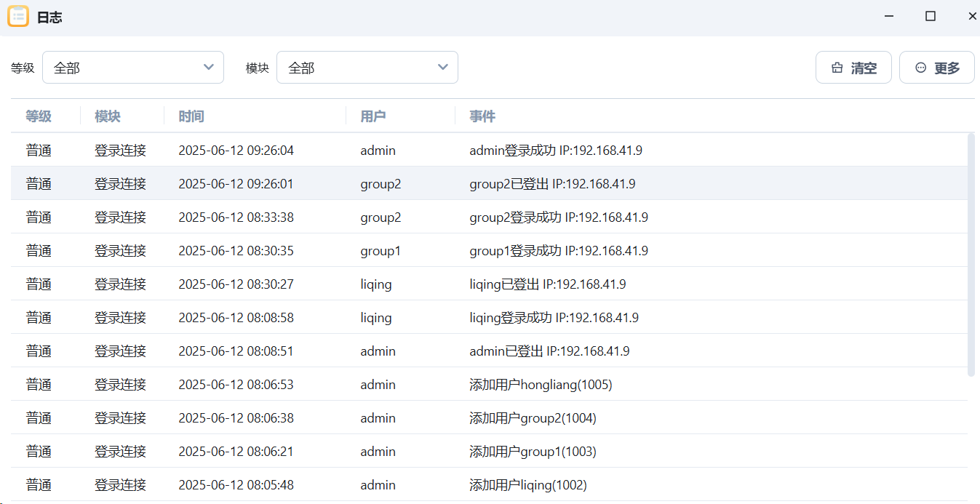Click timestamp 2025-06-12 09:26:01
This screenshot has height=504, width=980.
236,184
